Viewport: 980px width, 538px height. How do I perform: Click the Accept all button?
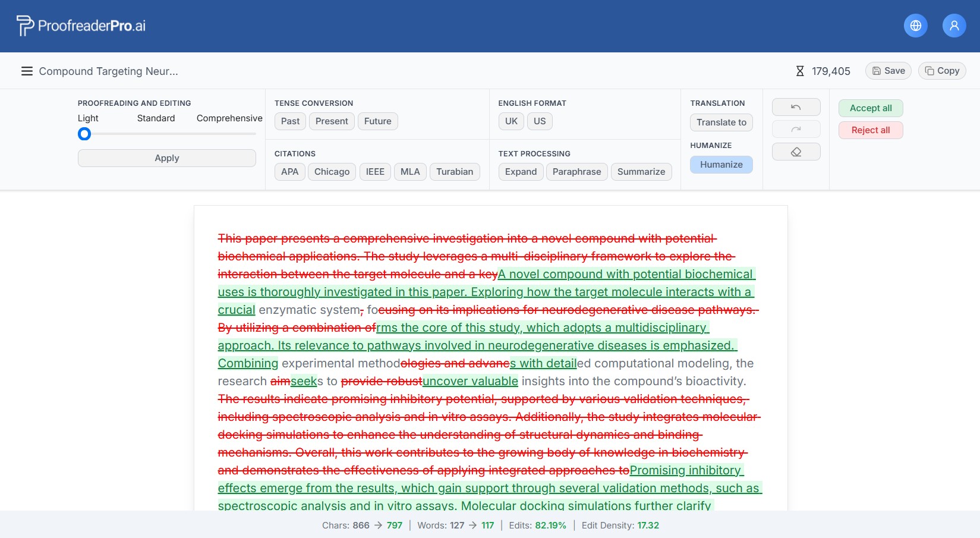[870, 108]
